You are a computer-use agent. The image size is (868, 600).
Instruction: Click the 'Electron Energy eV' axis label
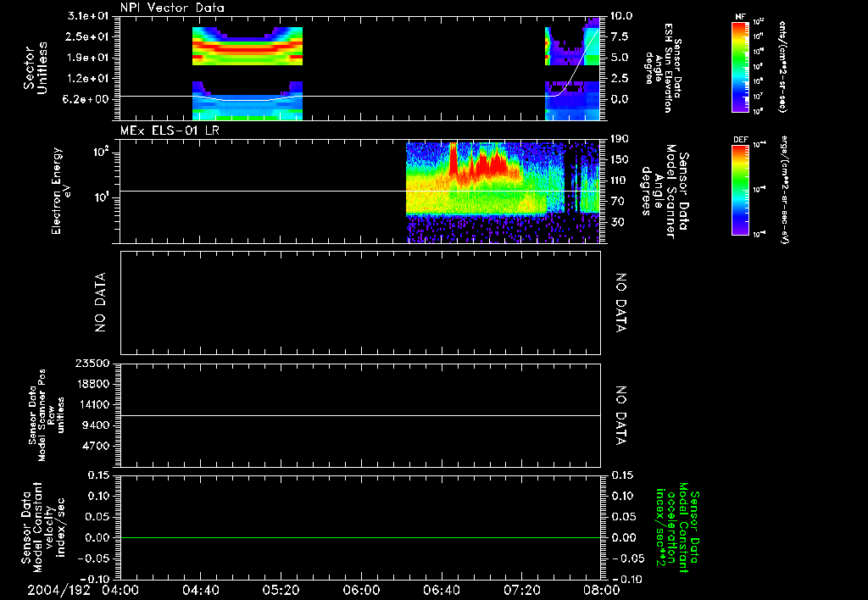pyautogui.click(x=60, y=191)
